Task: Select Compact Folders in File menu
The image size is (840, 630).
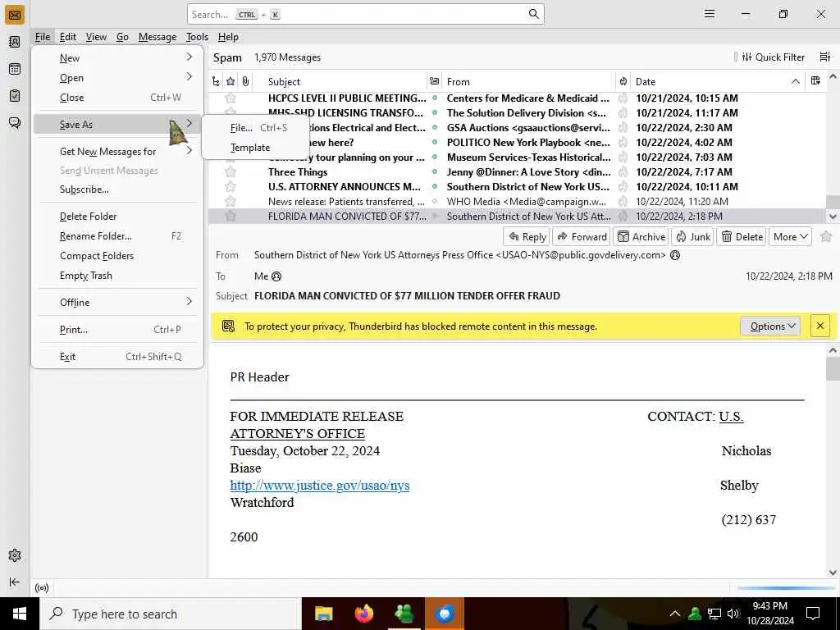Action: coord(117,256)
